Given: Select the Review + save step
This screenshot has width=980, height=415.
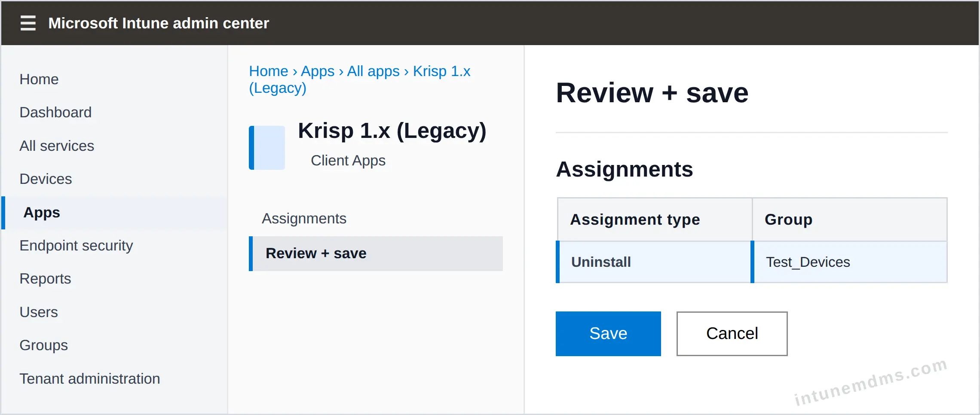Looking at the screenshot, I should click(376, 253).
